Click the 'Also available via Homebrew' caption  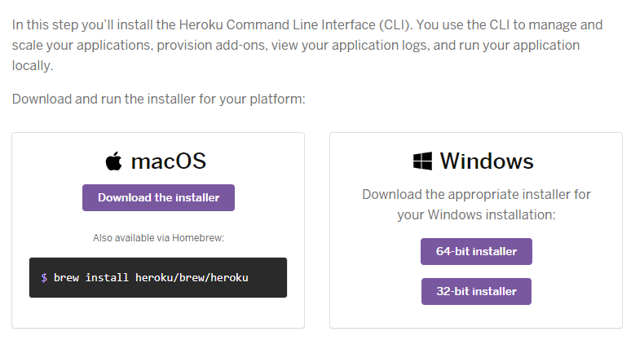[158, 238]
